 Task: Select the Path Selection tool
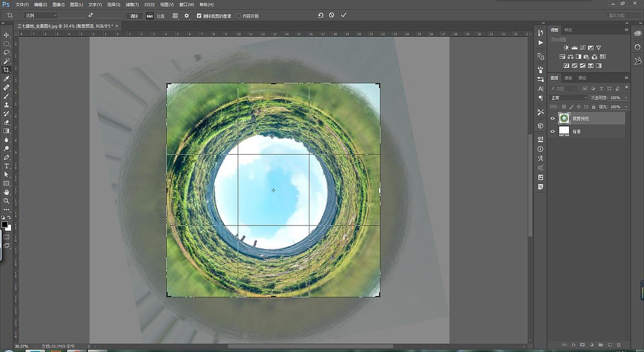7,174
